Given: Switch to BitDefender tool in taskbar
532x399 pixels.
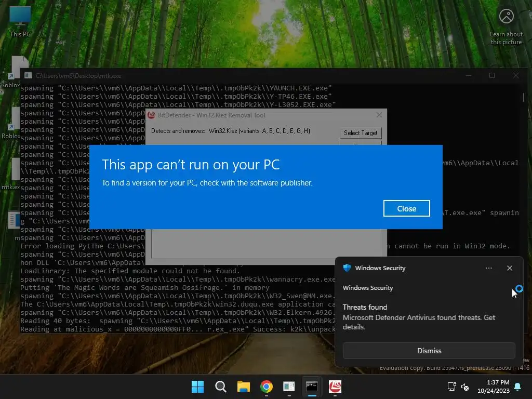Looking at the screenshot, I should tap(335, 387).
